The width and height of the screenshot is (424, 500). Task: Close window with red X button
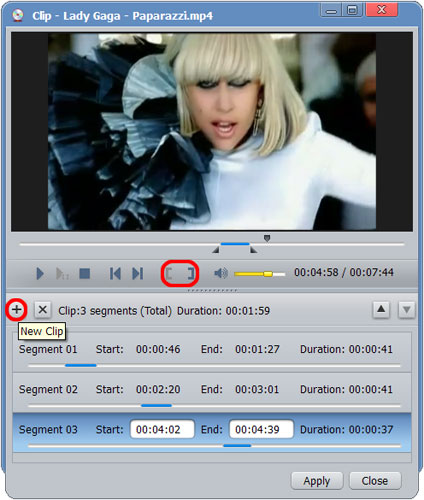382,10
